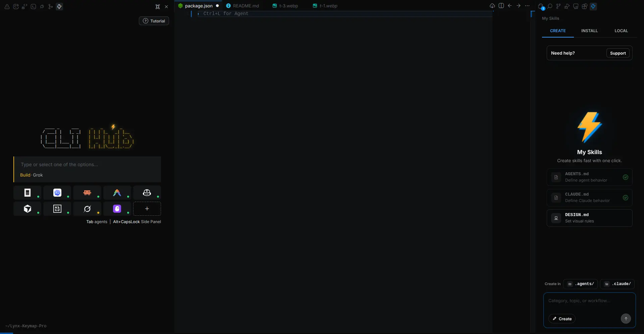Viewport: 644px width, 334px height.
Task: Navigate forward with the right arrow
Action: point(519,6)
